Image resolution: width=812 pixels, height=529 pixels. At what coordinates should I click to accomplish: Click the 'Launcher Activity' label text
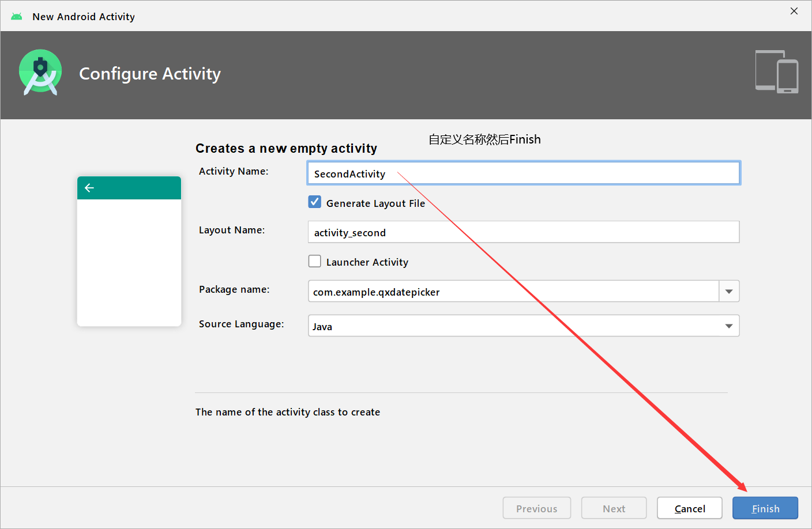point(367,262)
